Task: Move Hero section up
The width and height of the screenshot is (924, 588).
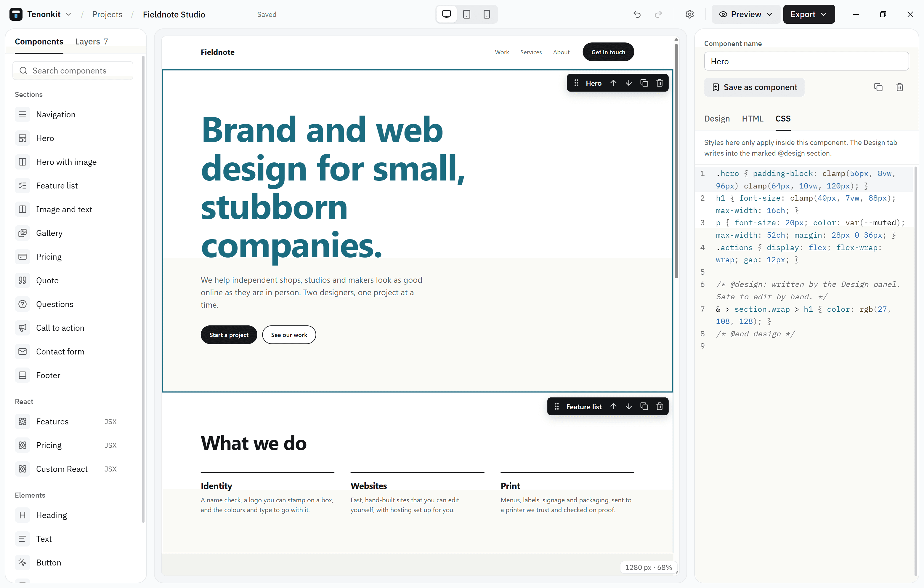Action: click(613, 83)
